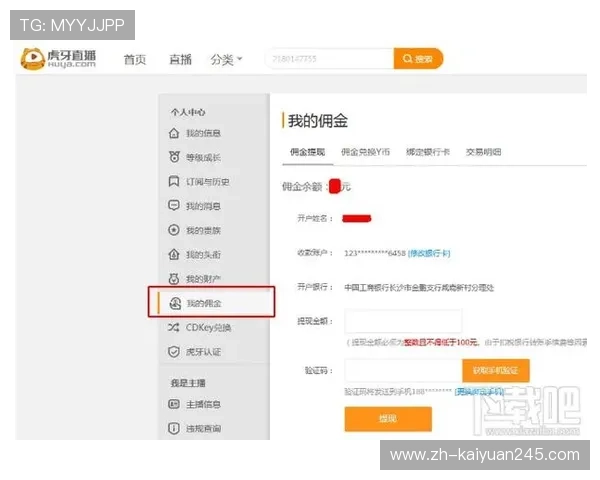Switch to the 绑定银行卡 tab

coord(428,152)
